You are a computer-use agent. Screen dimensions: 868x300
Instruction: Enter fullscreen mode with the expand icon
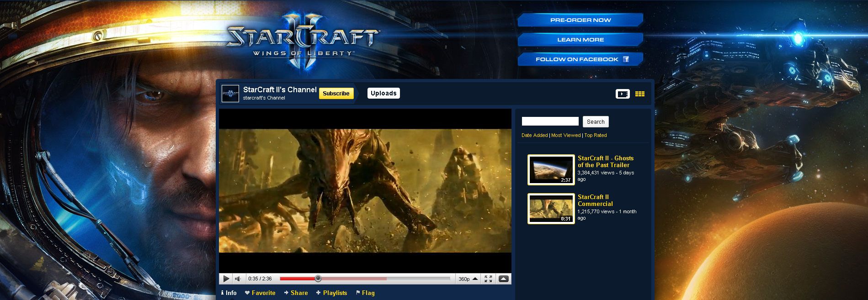point(488,279)
